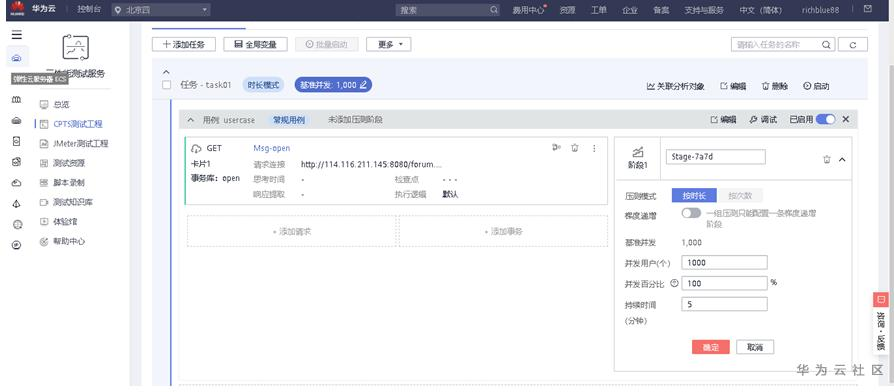894x392 pixels.
Task: Open Test Resources in the sidebar
Action: pyautogui.click(x=69, y=163)
